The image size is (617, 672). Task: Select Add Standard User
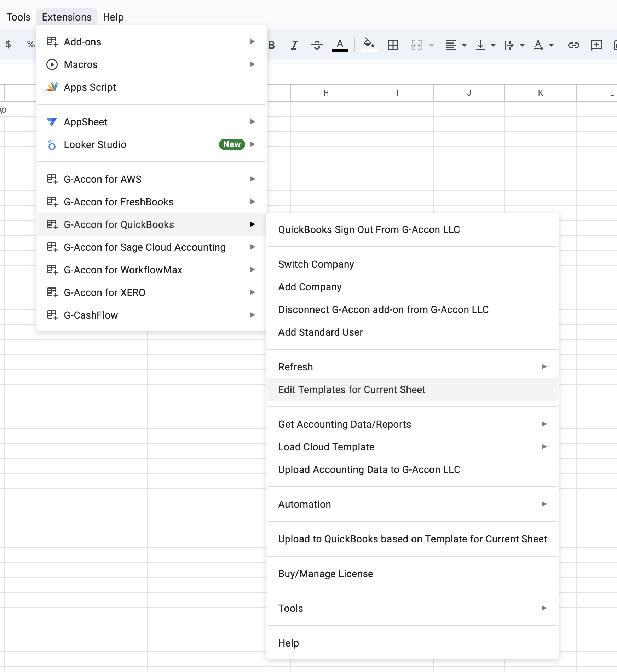pyautogui.click(x=413, y=332)
